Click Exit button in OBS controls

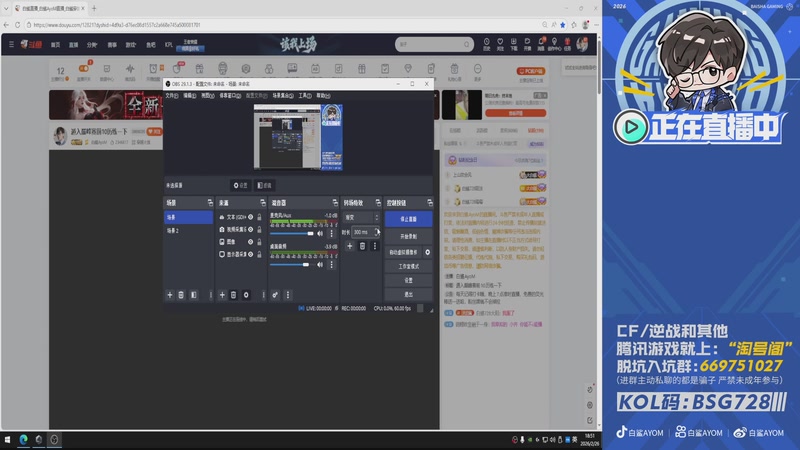[x=408, y=294]
